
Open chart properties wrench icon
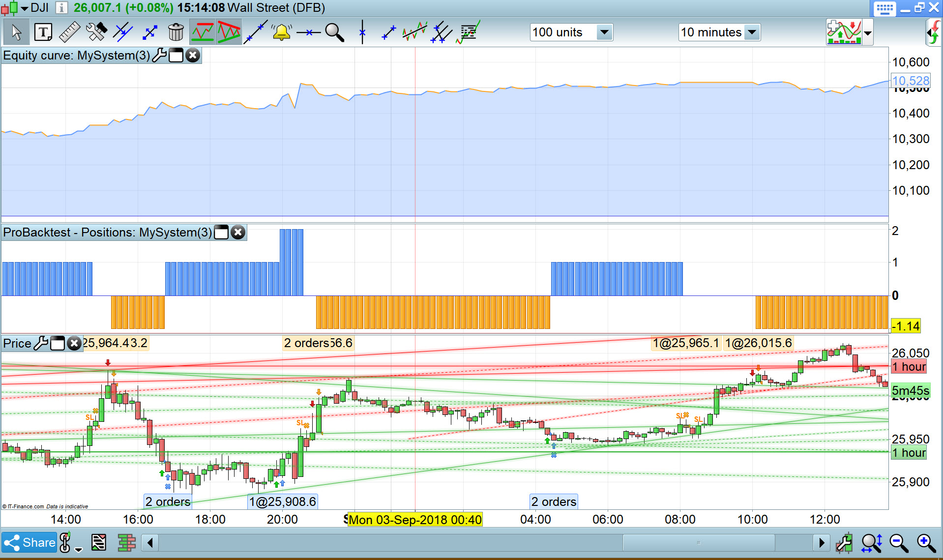[844, 543]
